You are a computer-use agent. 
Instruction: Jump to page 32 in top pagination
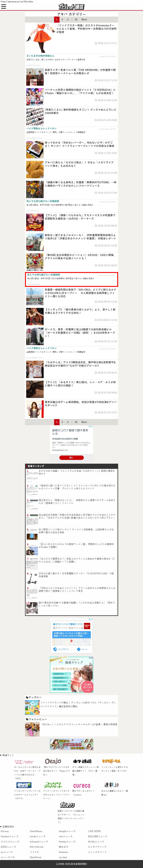tap(76, 20)
